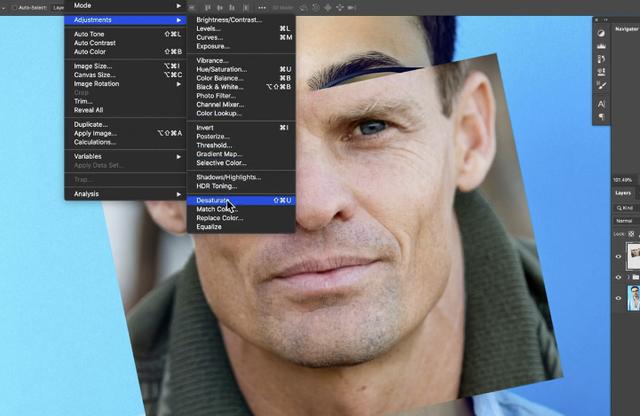Image resolution: width=640 pixels, height=416 pixels.
Task: Click Duplicate... menu item
Action: [x=125, y=125]
